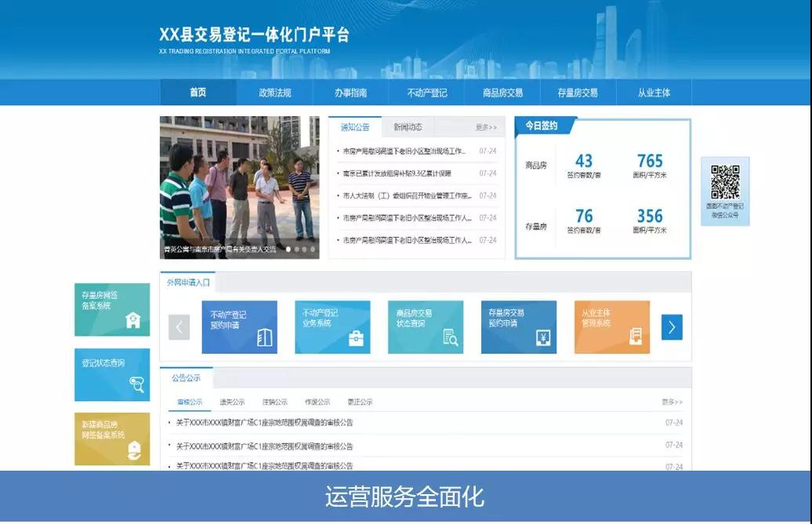Expand 更多>> in 通知公告 panel
This screenshot has height=524, width=812.
point(486,127)
